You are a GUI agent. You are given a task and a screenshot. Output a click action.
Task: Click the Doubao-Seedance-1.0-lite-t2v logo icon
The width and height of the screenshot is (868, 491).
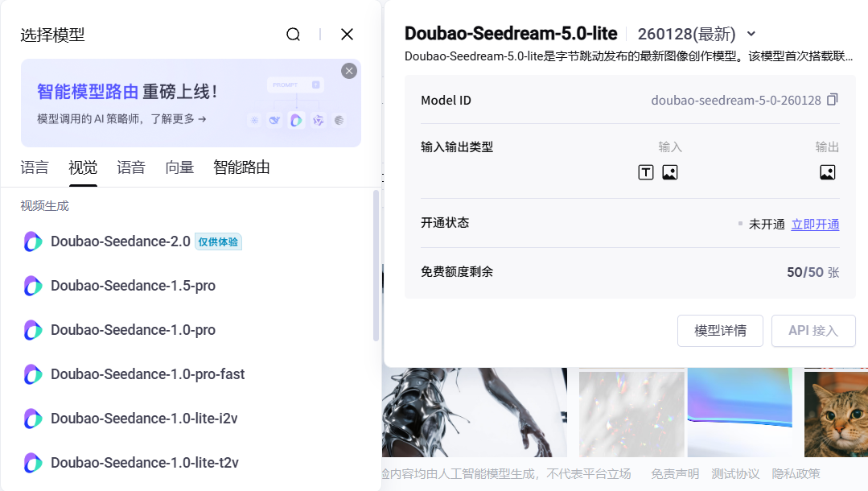33,464
